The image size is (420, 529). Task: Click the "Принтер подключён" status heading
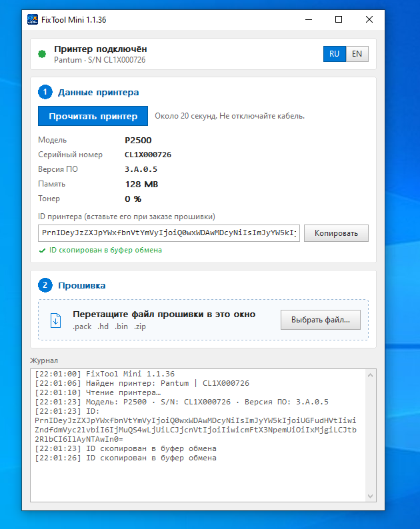coord(101,49)
